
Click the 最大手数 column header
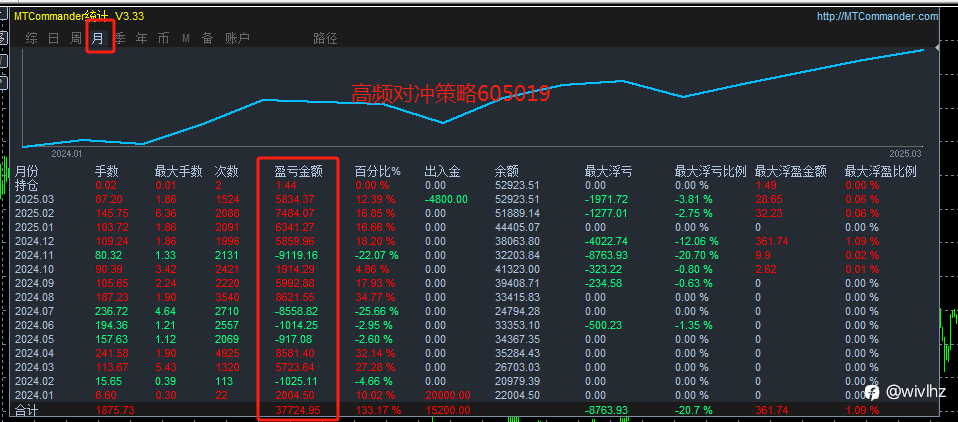pos(178,172)
